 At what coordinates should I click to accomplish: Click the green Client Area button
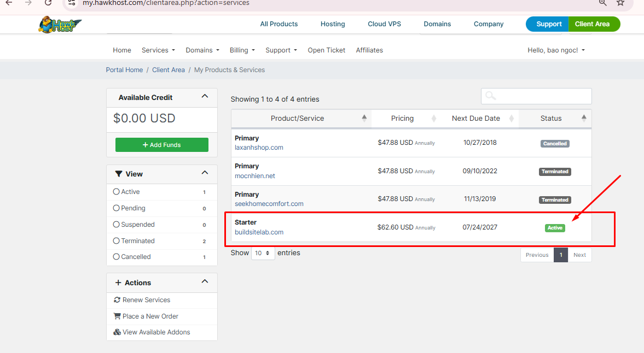click(594, 24)
